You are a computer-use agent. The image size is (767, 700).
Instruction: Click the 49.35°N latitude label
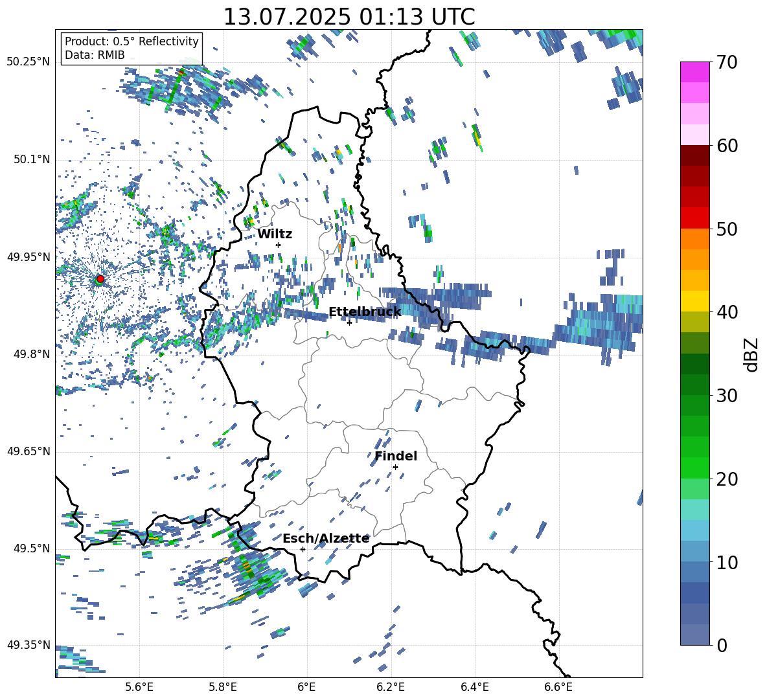pos(29,645)
